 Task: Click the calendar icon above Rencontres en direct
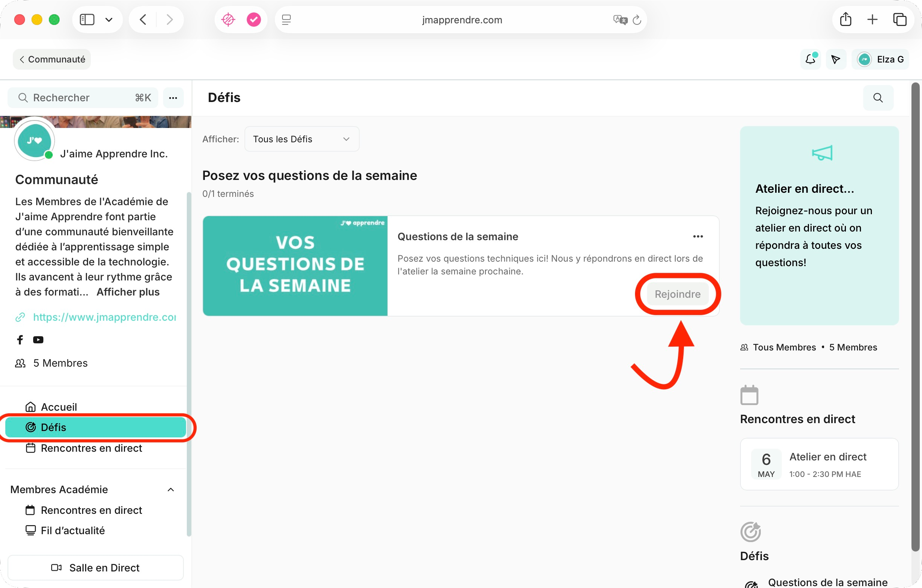750,395
